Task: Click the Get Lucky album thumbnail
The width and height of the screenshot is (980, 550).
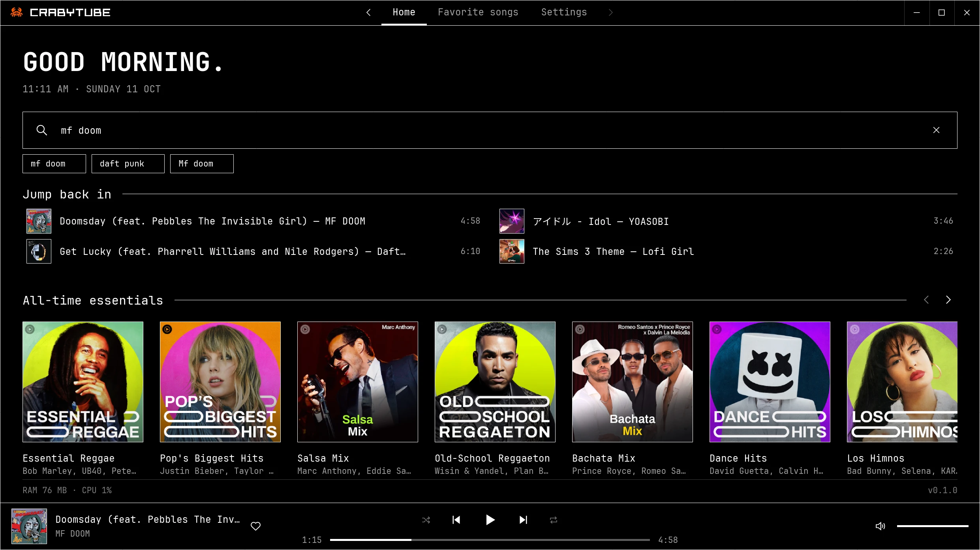Action: (39, 251)
